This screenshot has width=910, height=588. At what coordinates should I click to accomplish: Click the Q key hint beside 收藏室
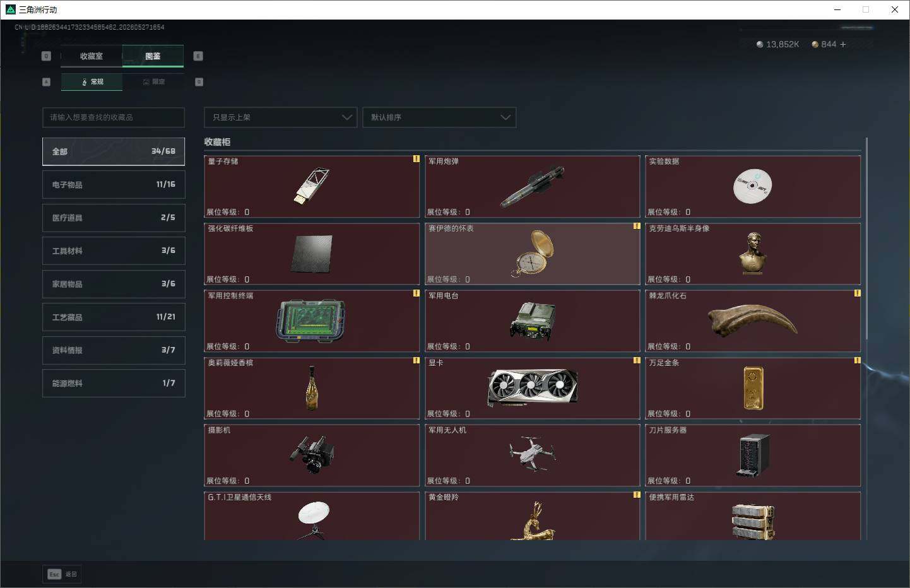(46, 56)
